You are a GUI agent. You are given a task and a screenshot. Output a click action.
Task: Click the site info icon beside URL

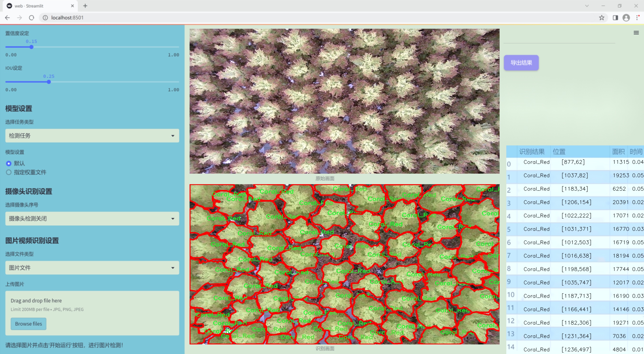point(45,18)
